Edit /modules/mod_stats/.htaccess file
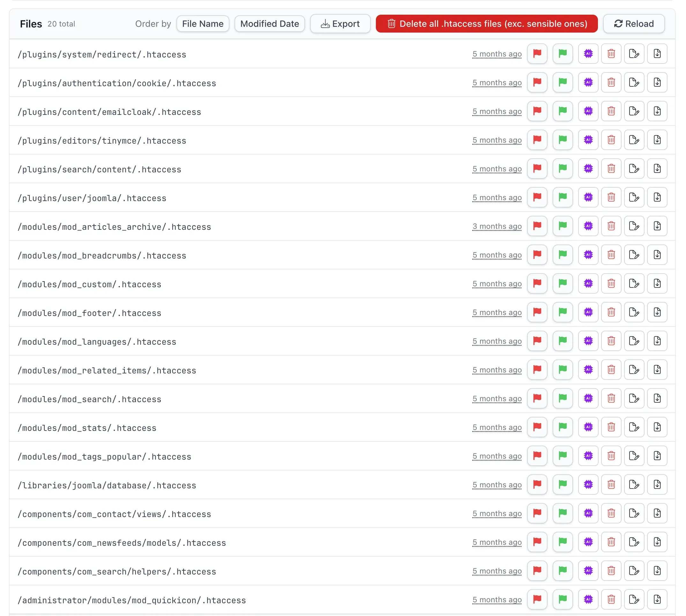This screenshot has width=686, height=616. [x=634, y=427]
